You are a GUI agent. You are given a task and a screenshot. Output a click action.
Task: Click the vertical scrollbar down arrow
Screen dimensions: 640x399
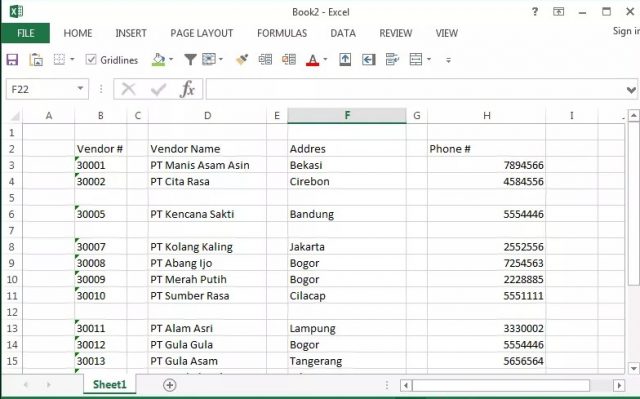pos(633,368)
